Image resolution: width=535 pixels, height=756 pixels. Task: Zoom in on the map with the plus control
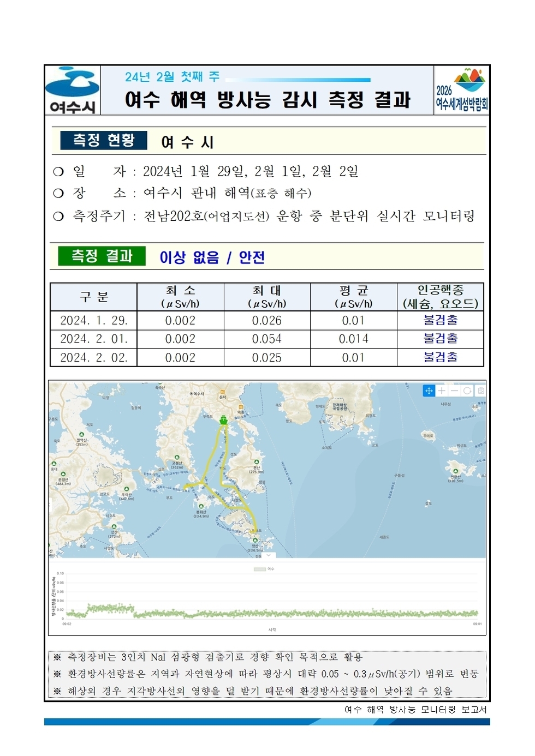pyautogui.click(x=442, y=391)
